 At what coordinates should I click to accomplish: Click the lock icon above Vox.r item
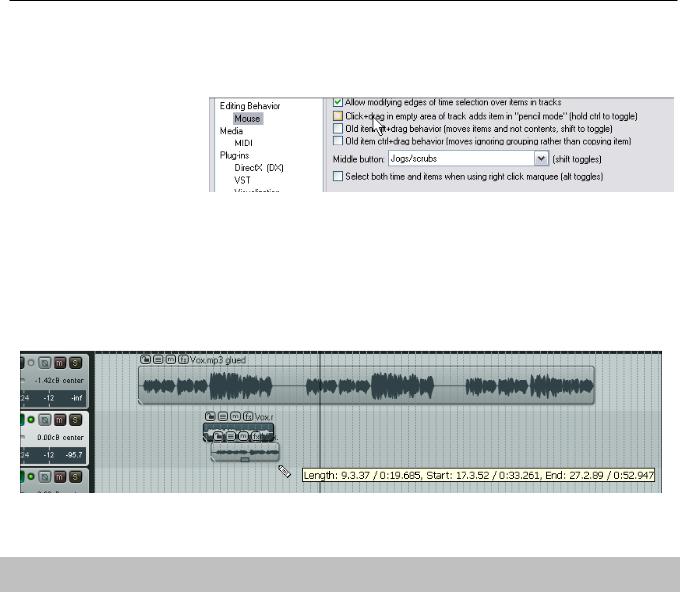[210, 416]
